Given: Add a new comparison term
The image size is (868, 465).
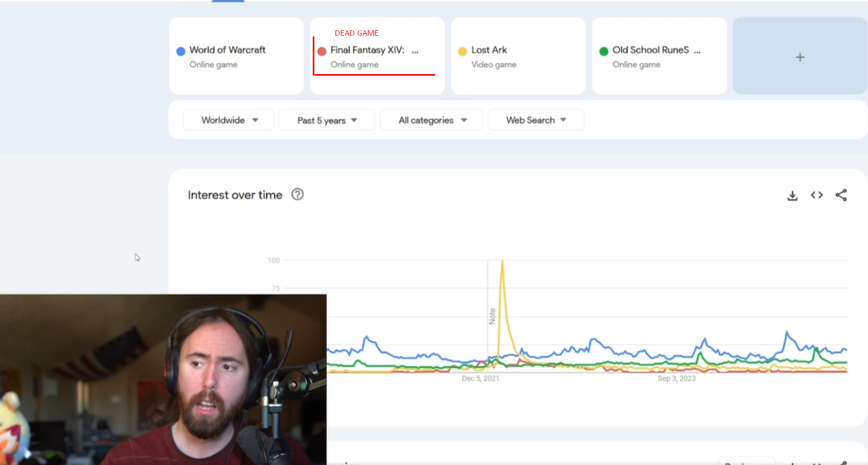Looking at the screenshot, I should point(800,56).
